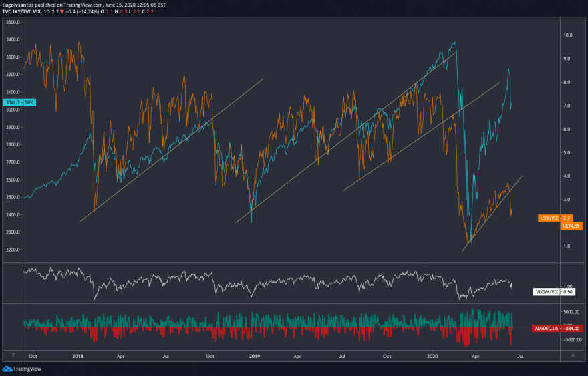Click the 2020 label on time axis
588x376 pixels.
click(x=432, y=356)
